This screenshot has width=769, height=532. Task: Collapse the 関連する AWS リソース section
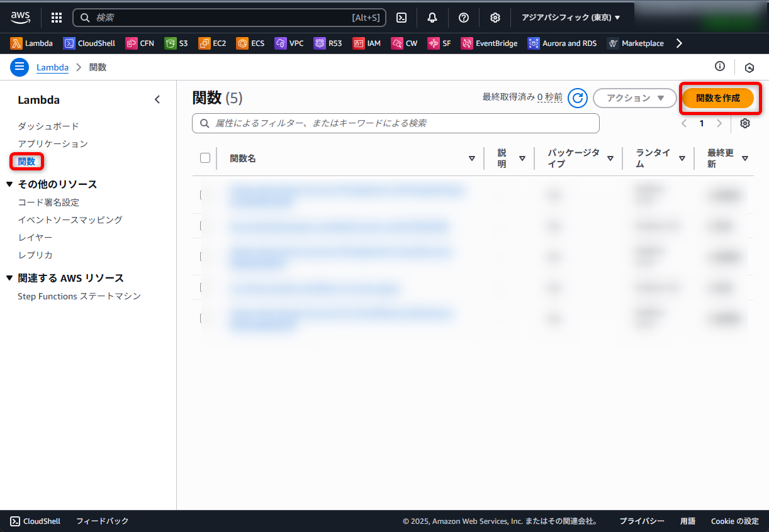(x=9, y=278)
